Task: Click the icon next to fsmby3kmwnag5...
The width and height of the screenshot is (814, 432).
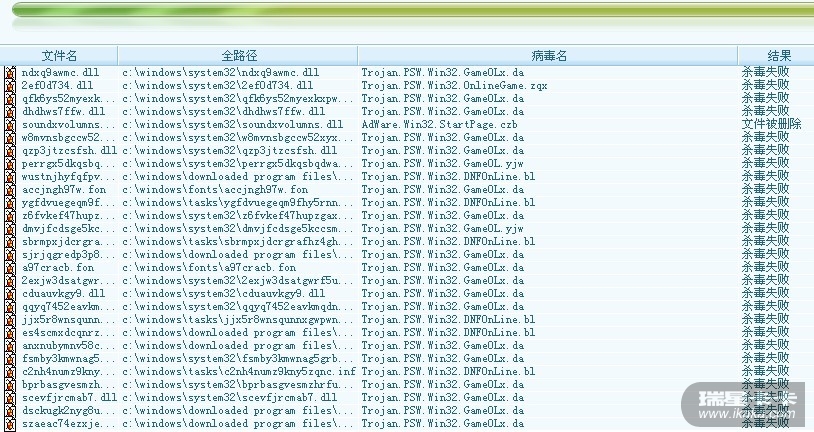Action: pyautogui.click(x=10, y=358)
